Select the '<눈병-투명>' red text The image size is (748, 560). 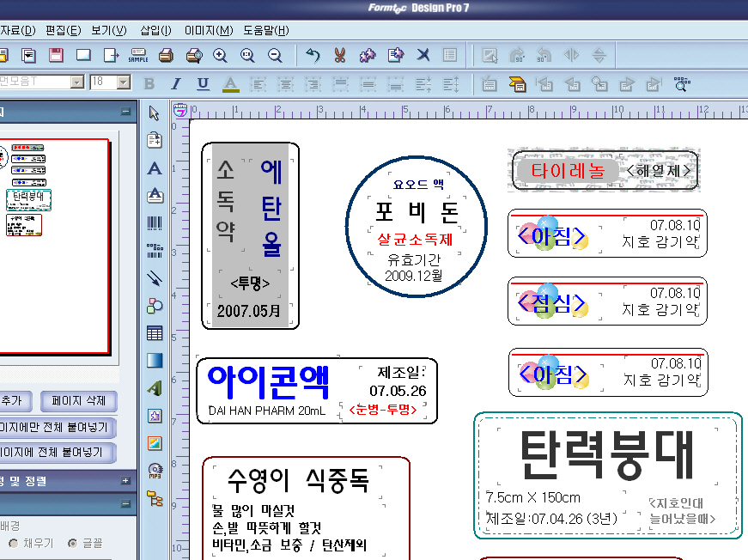[383, 410]
